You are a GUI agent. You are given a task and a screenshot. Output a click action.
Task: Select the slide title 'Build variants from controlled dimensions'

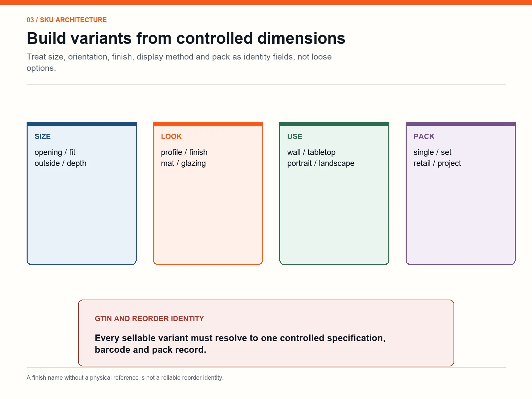[186, 38]
